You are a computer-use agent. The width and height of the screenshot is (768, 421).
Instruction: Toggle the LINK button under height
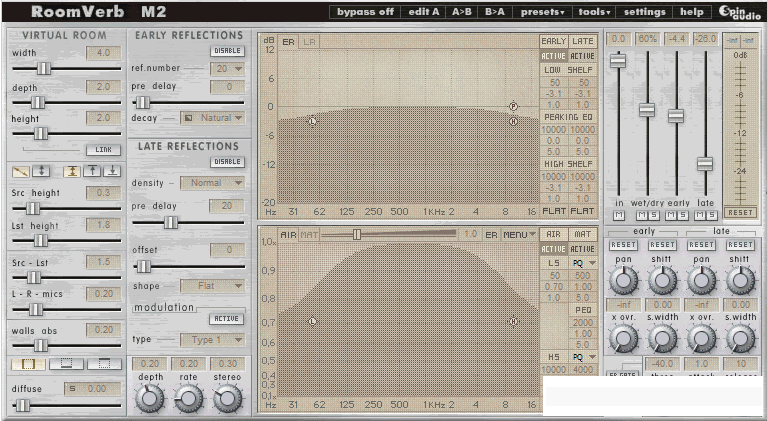[x=103, y=150]
